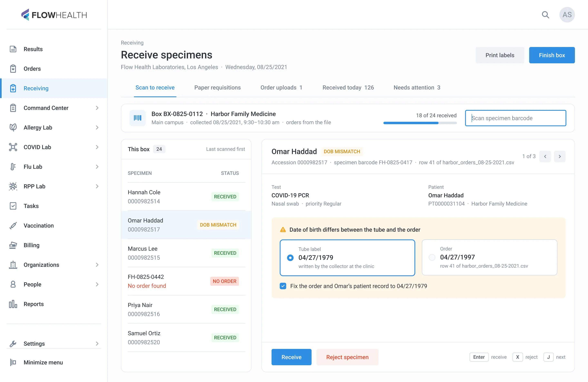Click the Organizations building icon
588x382 pixels.
point(13,265)
